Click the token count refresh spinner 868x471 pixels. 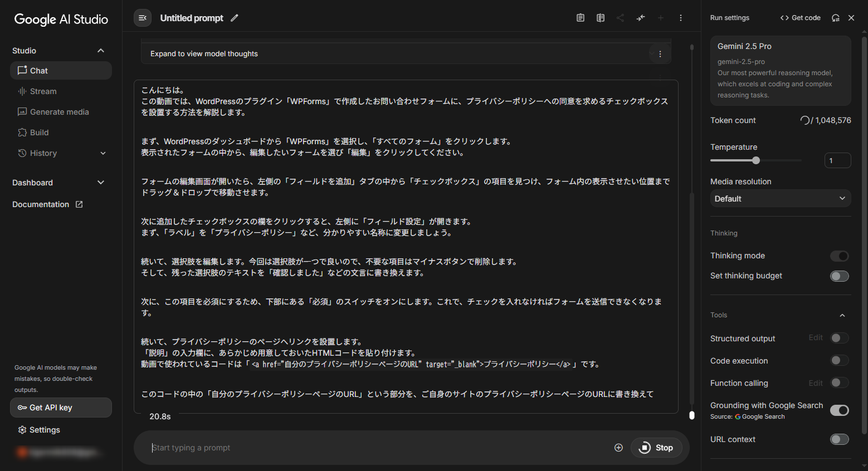tap(805, 120)
